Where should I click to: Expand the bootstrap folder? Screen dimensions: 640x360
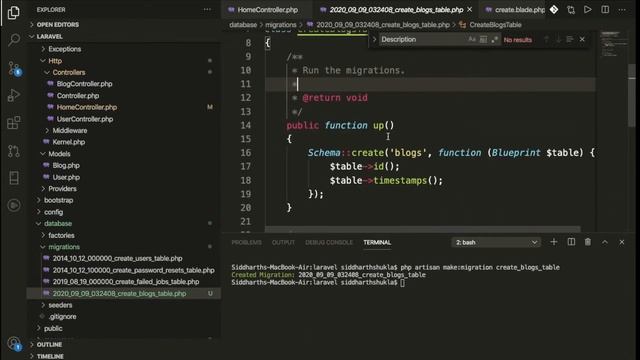tap(58, 200)
